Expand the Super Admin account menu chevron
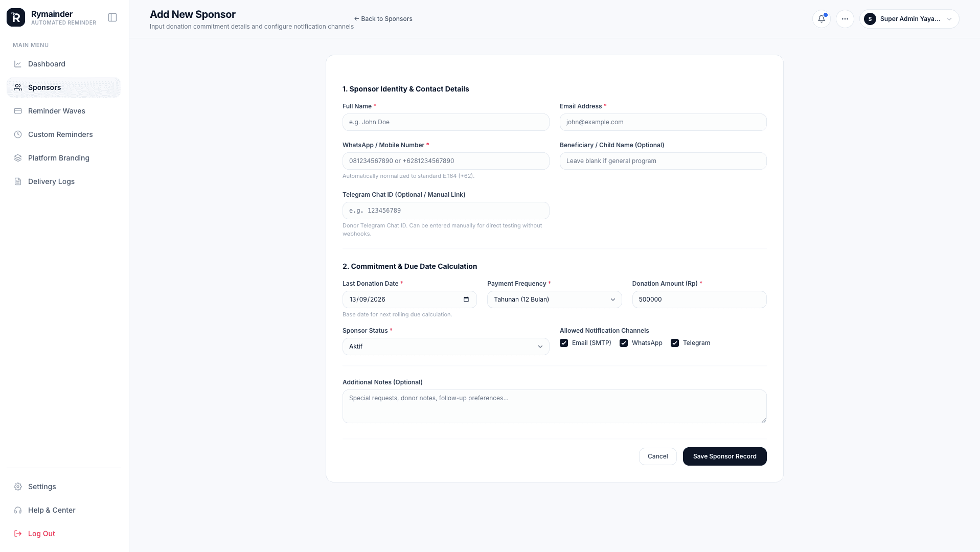Image resolution: width=980 pixels, height=552 pixels. 949,19
